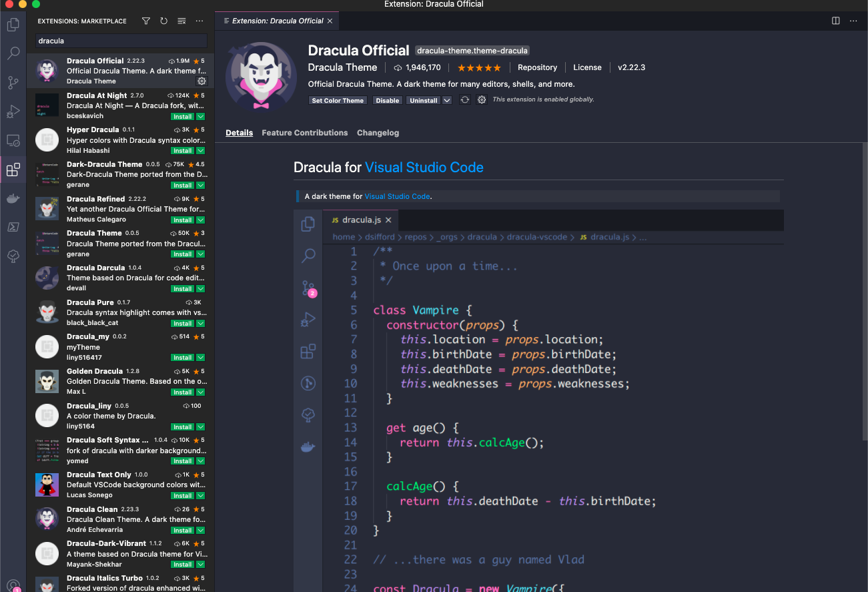Select the Extension: Dracula Official editor tab
The image size is (868, 592).
pos(278,21)
